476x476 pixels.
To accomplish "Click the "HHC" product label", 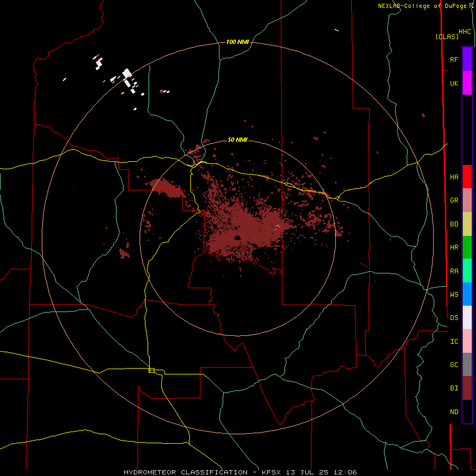I will click(x=465, y=32).
